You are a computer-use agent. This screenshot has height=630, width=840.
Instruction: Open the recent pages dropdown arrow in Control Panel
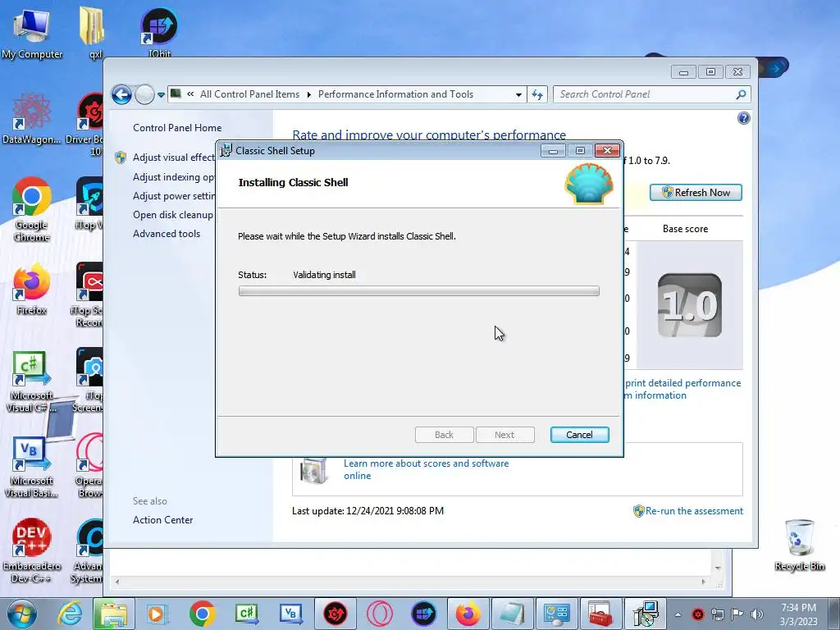point(161,95)
